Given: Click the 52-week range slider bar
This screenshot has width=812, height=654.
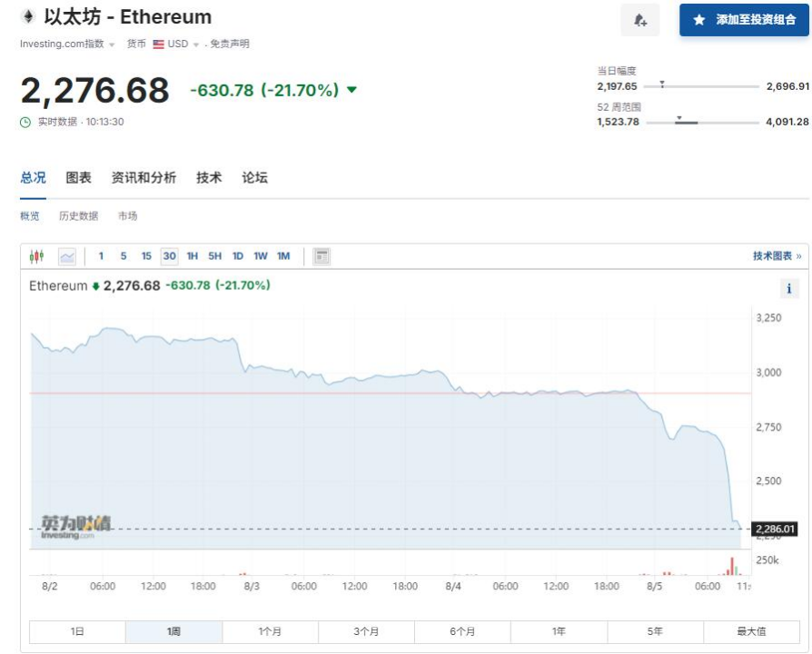Looking at the screenshot, I should (701, 122).
